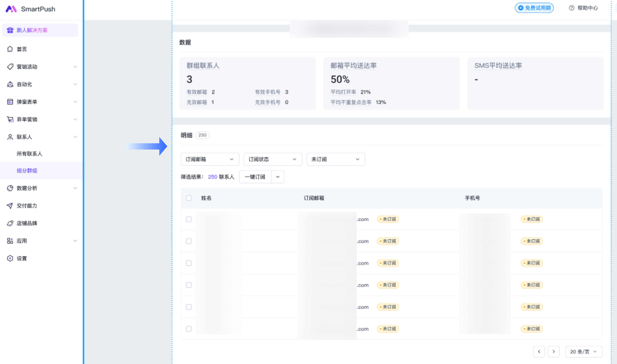Click the SmartPush logo icon
The width and height of the screenshot is (617, 364).
click(11, 9)
